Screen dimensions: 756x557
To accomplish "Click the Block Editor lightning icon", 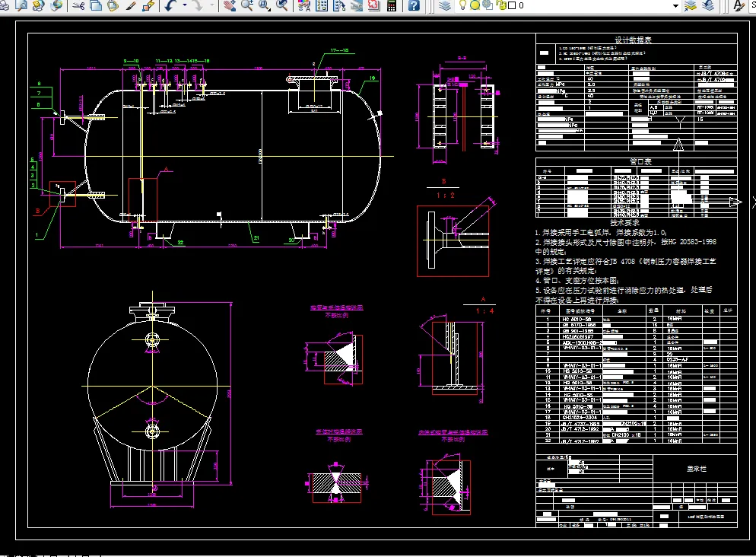I will pos(148,5).
